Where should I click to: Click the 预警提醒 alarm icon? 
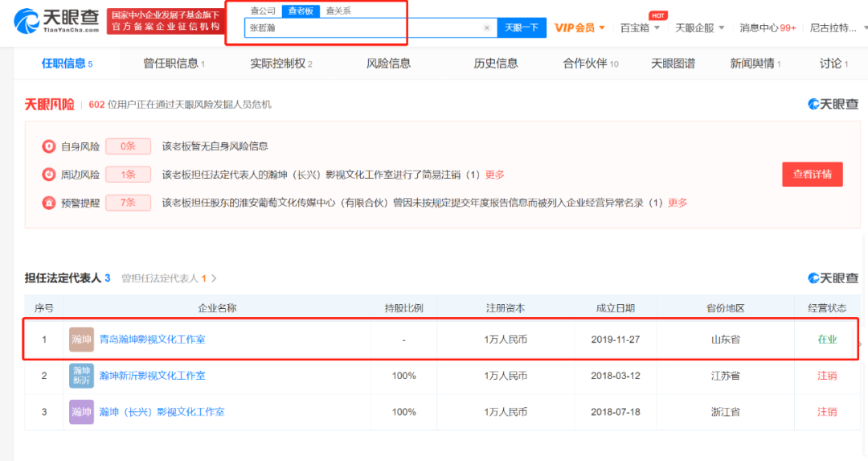tap(49, 203)
